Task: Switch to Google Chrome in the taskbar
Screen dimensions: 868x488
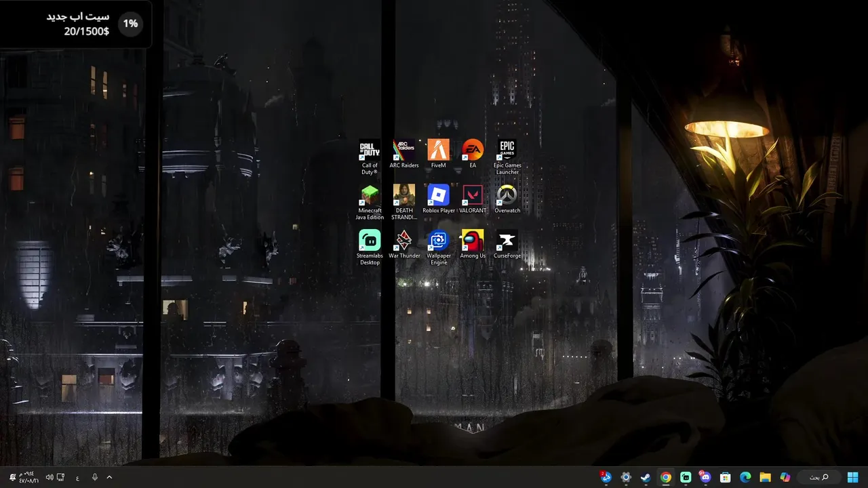Action: [666, 477]
